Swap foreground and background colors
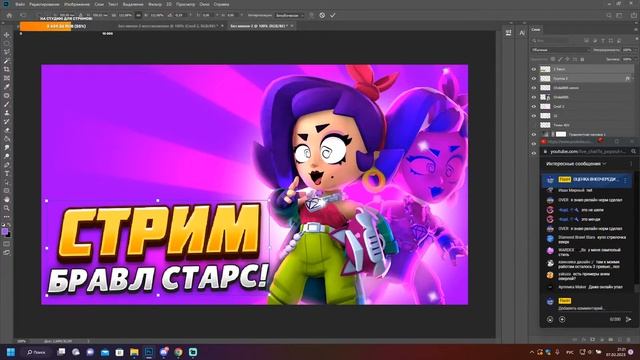Screen dimensions: 640x360 pyautogui.click(x=9, y=225)
